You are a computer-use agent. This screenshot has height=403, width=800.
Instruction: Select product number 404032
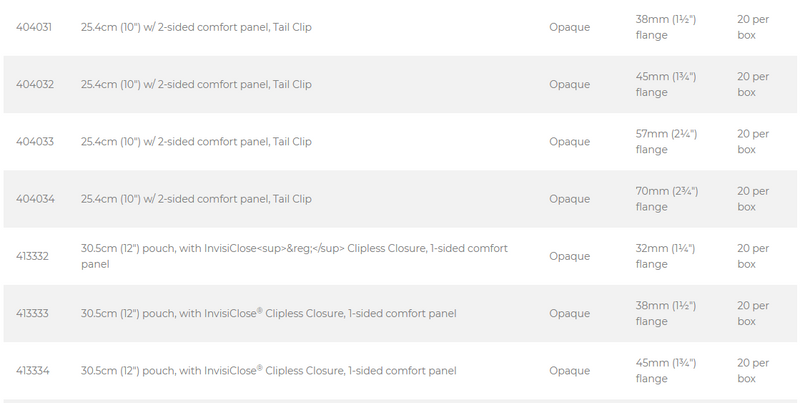[34, 84]
